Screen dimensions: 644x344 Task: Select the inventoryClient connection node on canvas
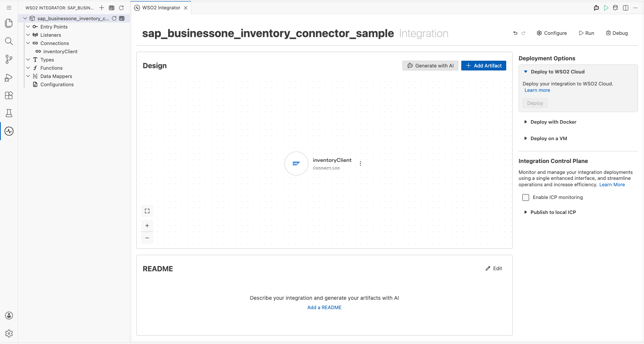(x=296, y=163)
